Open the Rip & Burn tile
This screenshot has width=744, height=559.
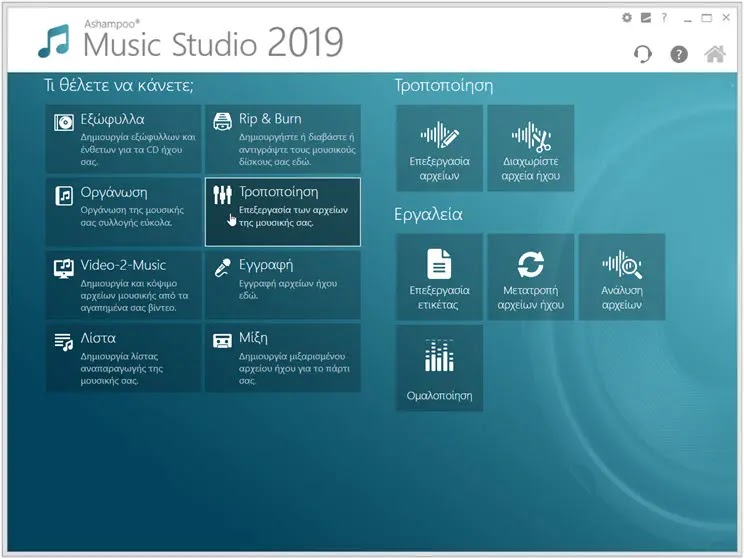pyautogui.click(x=283, y=139)
